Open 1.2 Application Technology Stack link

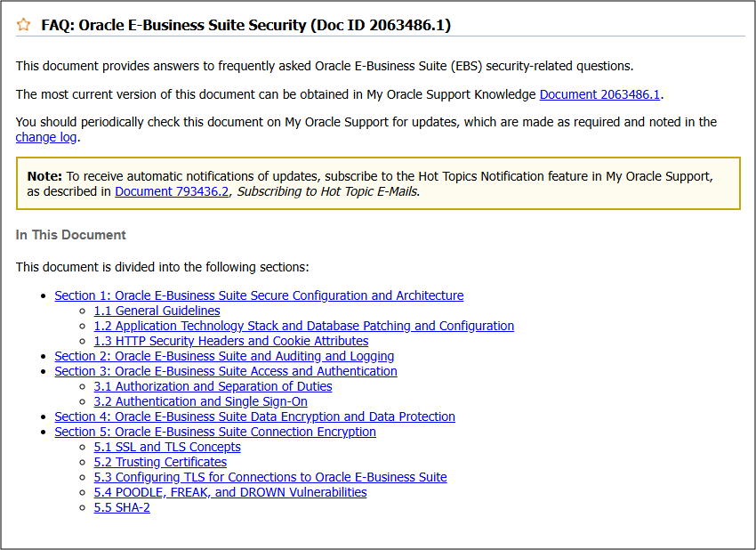[x=304, y=325]
